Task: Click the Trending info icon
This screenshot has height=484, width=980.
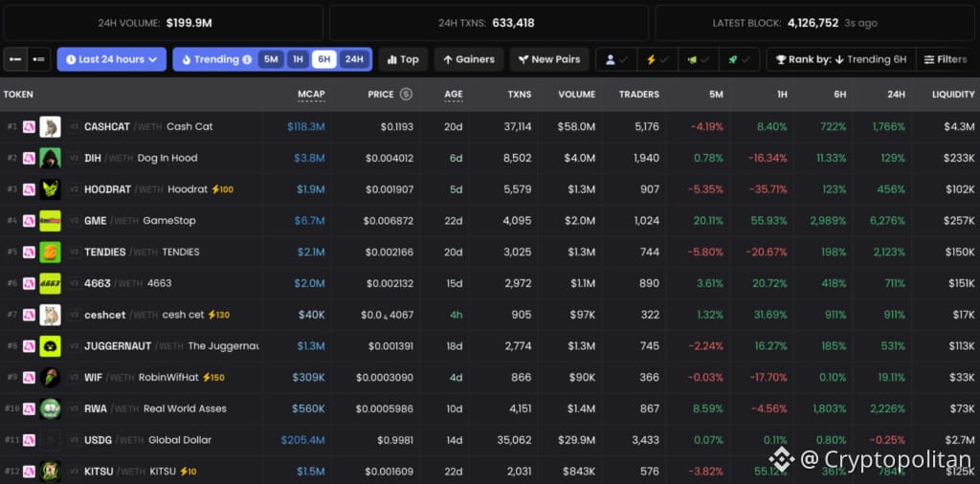Action: pyautogui.click(x=247, y=60)
